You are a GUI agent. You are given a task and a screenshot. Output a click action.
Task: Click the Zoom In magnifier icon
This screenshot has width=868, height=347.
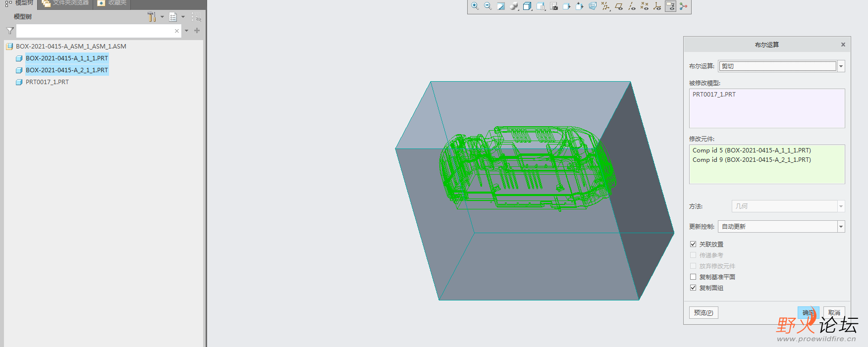[x=475, y=6]
